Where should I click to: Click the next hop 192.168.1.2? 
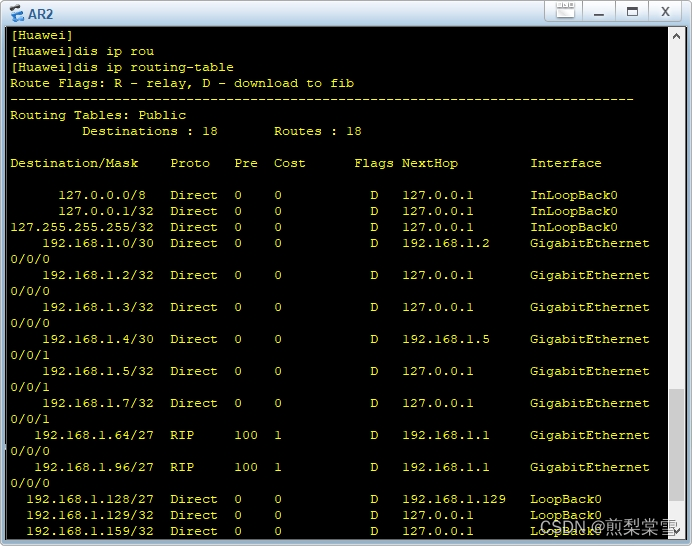pos(446,243)
